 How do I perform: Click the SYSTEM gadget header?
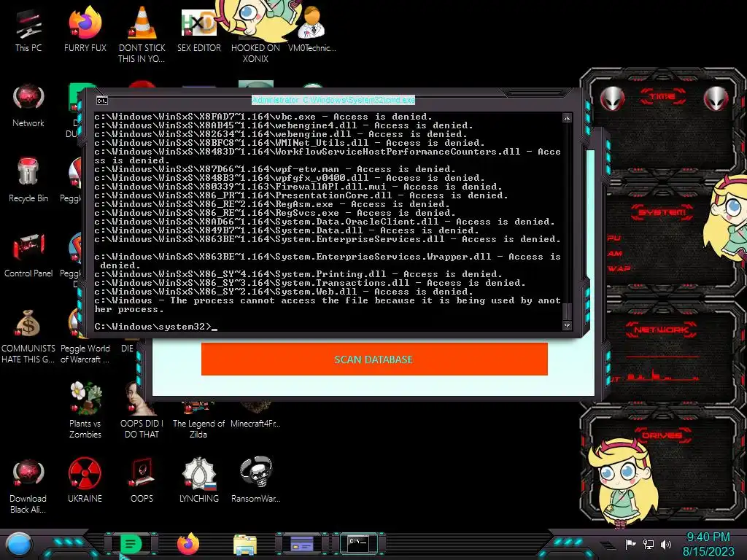click(x=662, y=212)
